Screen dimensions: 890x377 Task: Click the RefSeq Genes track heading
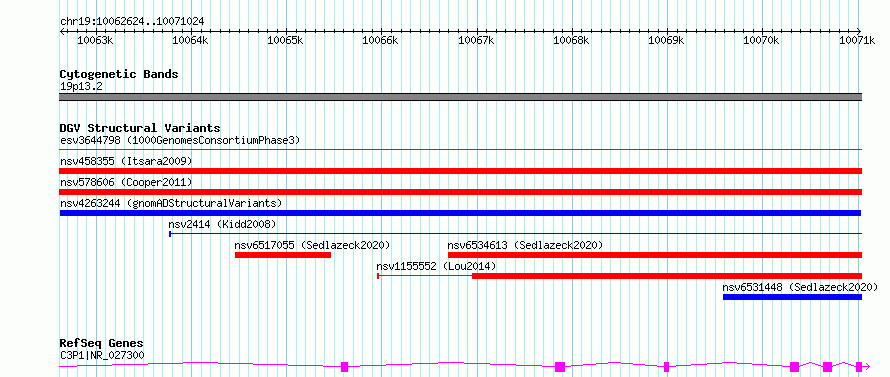coord(102,344)
